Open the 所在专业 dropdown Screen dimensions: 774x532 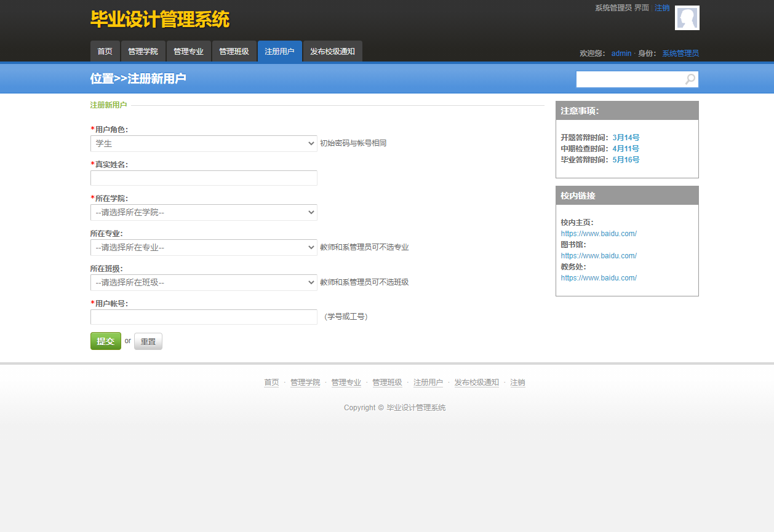(203, 247)
